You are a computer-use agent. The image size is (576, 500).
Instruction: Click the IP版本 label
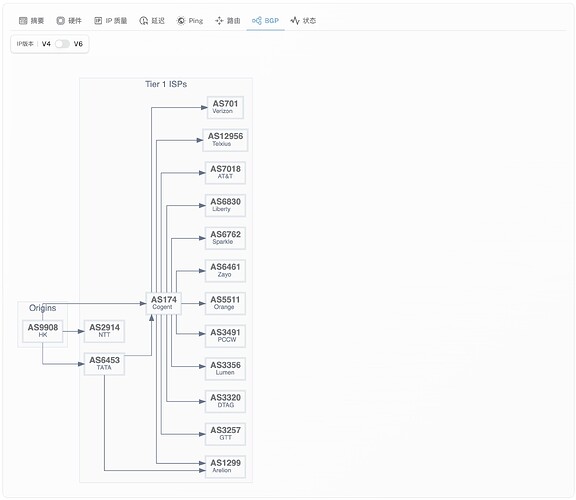click(x=25, y=44)
